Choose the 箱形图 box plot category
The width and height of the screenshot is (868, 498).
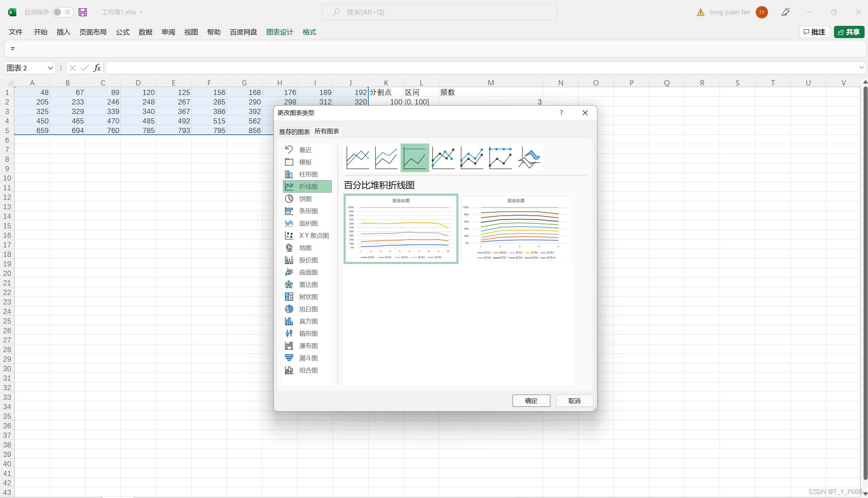point(307,334)
